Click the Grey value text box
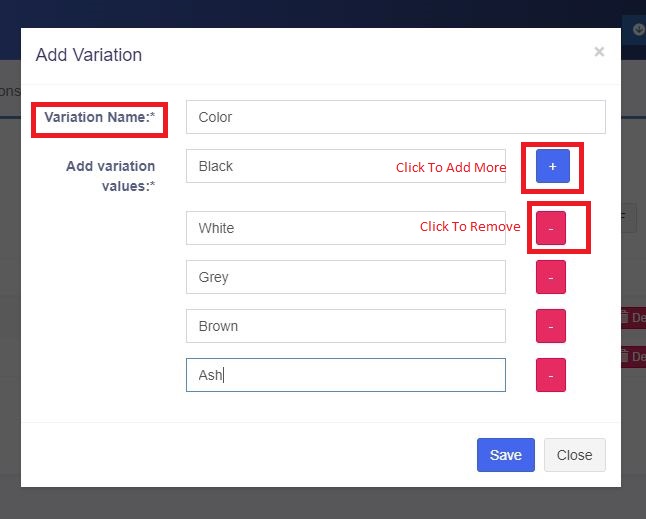 click(346, 277)
